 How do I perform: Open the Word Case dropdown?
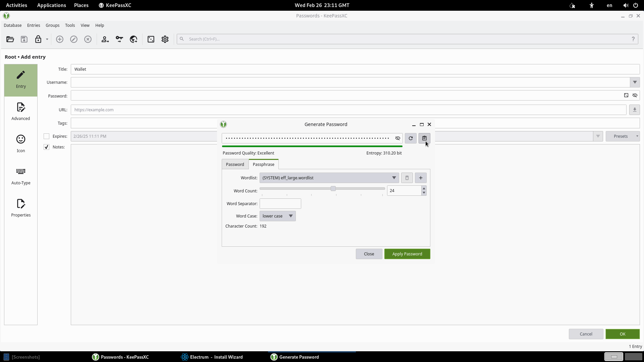pyautogui.click(x=277, y=216)
